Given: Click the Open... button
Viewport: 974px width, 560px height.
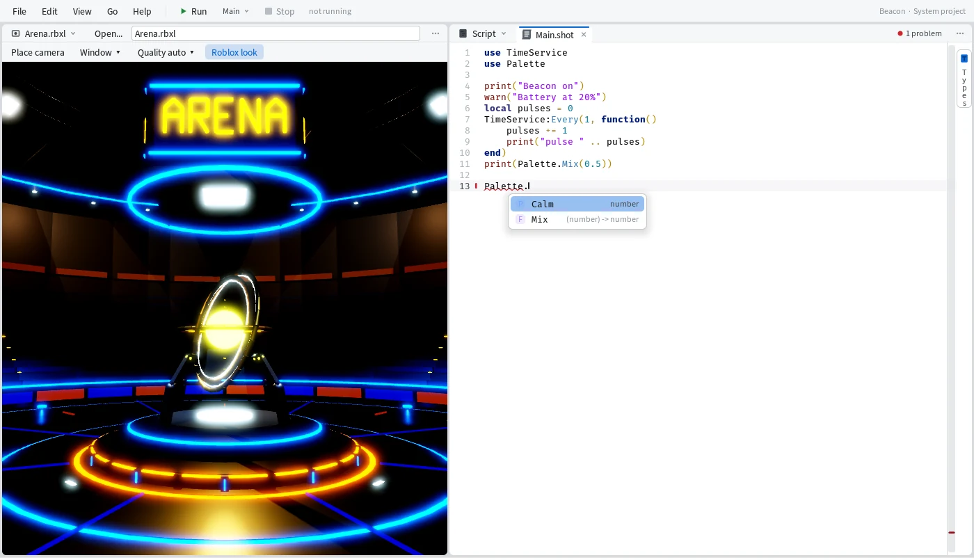Looking at the screenshot, I should (x=109, y=33).
